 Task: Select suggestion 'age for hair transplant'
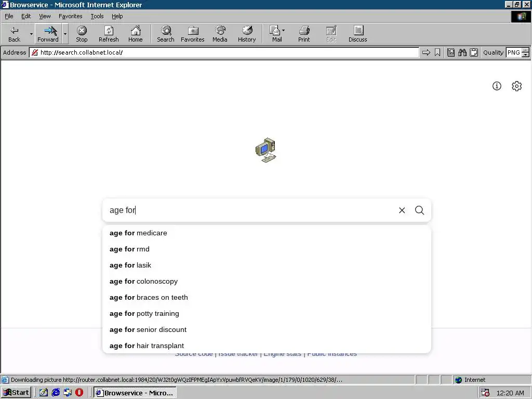point(267,345)
